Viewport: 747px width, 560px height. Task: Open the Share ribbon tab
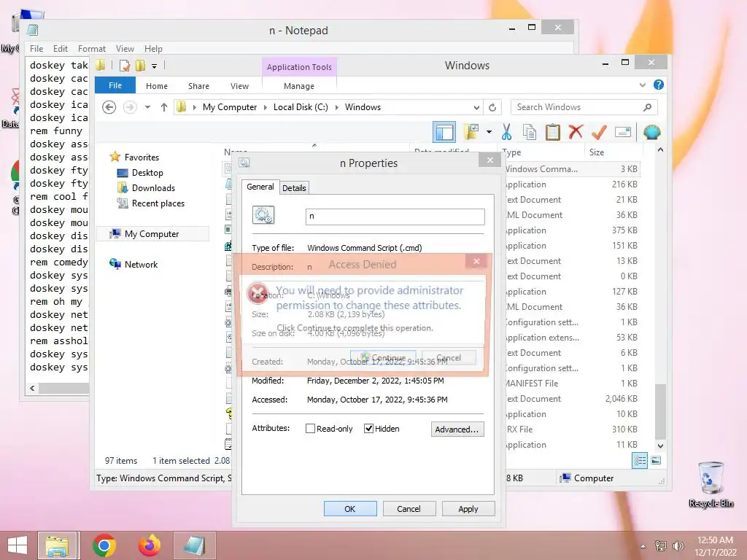(198, 86)
